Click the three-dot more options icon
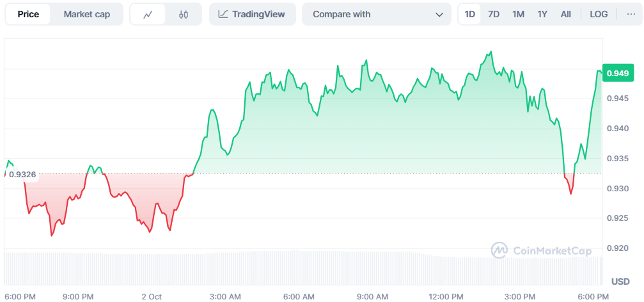This screenshot has height=302, width=644. click(x=631, y=14)
